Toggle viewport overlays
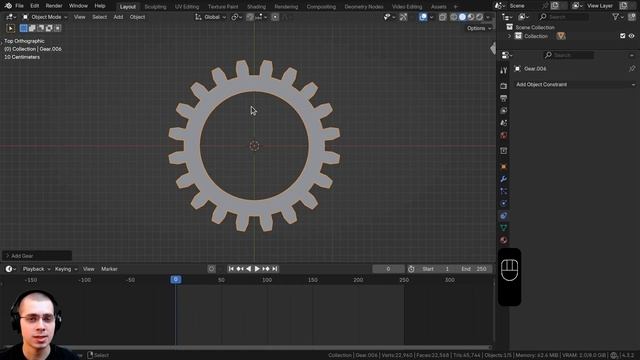 pos(423,17)
